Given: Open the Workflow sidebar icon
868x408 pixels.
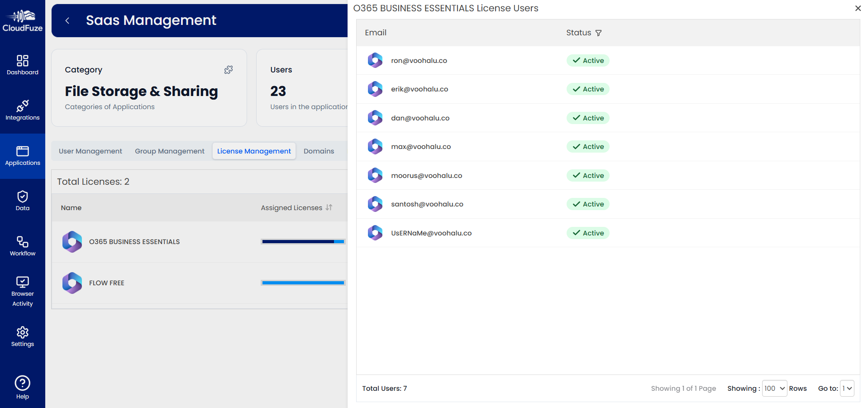Looking at the screenshot, I should point(22,243).
